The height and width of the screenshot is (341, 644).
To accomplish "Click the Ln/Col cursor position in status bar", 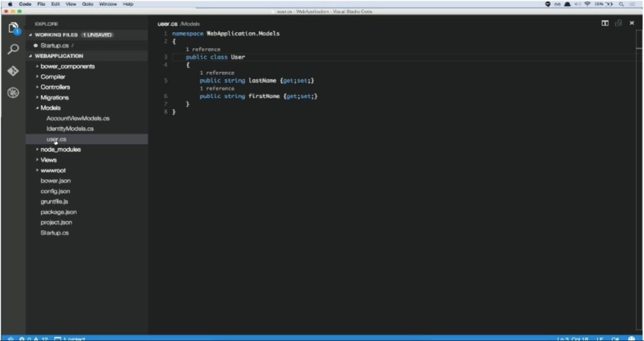I will [x=572, y=339].
